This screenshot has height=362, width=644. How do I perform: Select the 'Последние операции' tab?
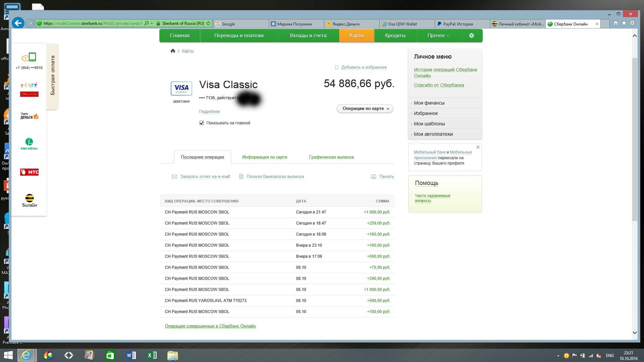[202, 157]
